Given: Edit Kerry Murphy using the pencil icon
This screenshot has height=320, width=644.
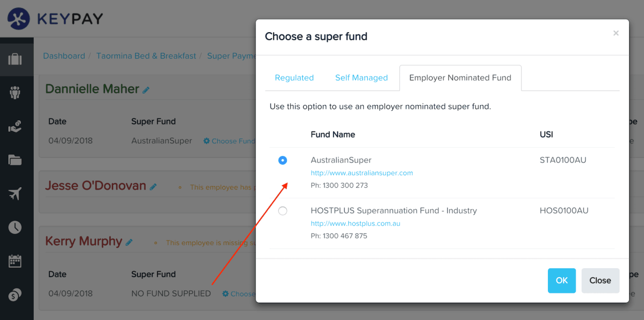Looking at the screenshot, I should point(129,242).
